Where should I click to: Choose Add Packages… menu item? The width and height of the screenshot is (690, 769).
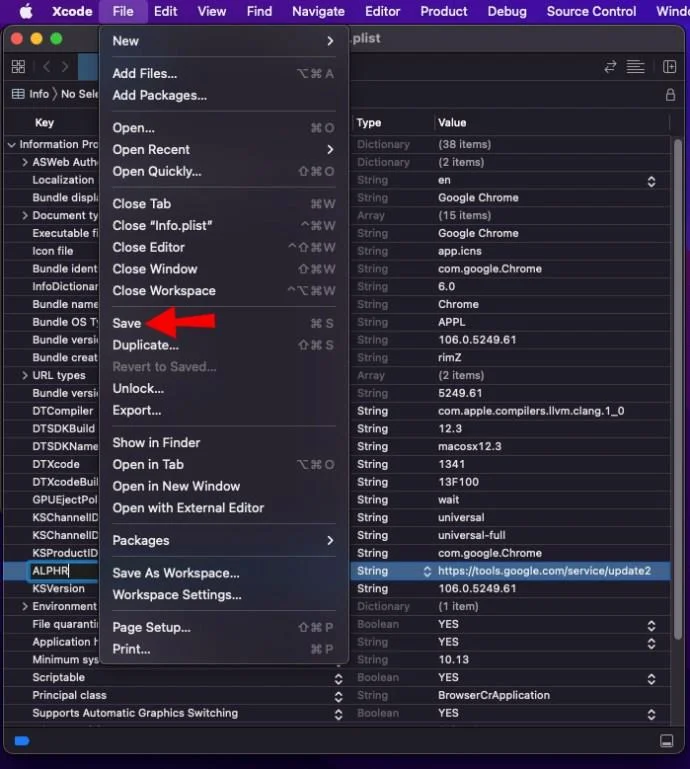point(224,95)
